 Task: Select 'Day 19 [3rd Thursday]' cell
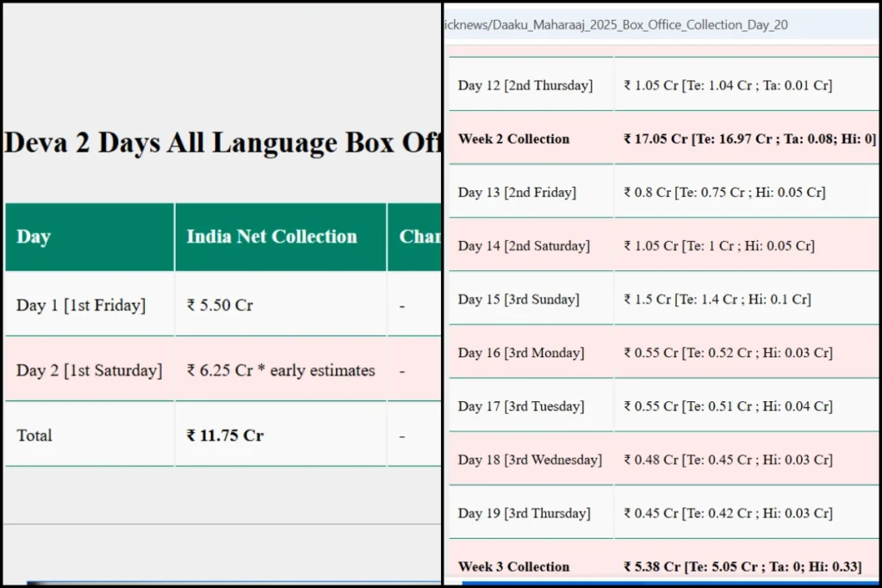[531, 512]
